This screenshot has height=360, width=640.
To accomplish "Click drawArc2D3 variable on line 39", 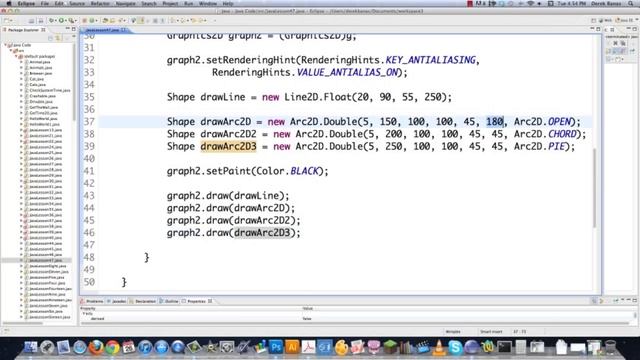I will click(x=228, y=146).
